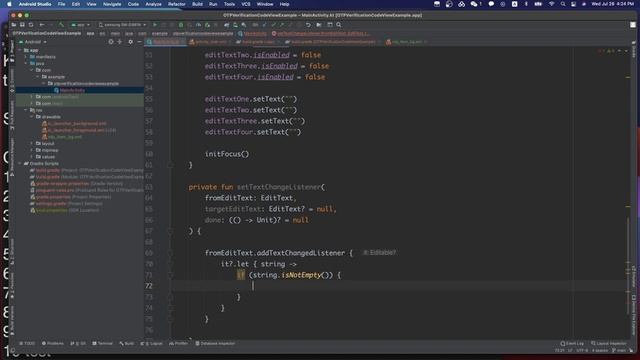The height and width of the screenshot is (360, 640).
Task: Select settings.gradle file
Action: pos(66,203)
